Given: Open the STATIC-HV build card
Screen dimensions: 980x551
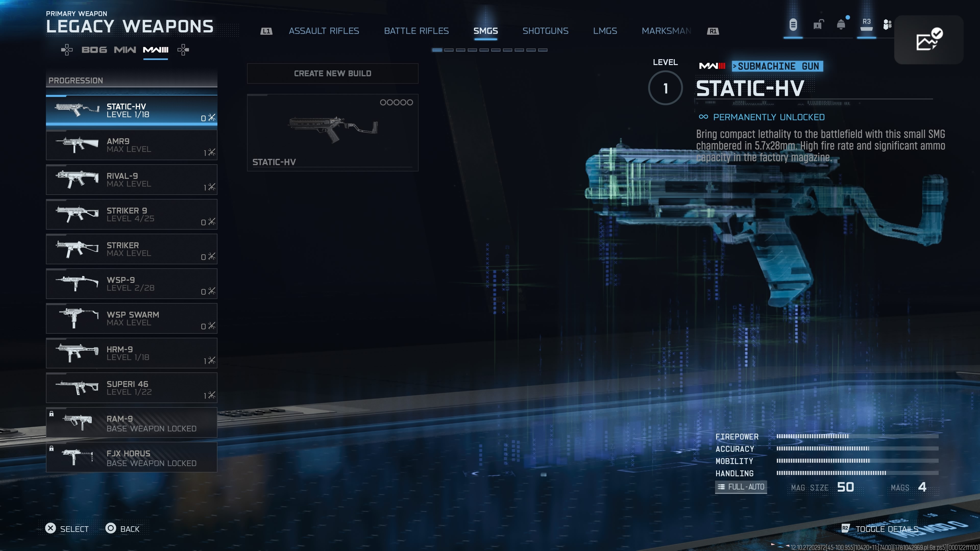Looking at the screenshot, I should pyautogui.click(x=333, y=132).
